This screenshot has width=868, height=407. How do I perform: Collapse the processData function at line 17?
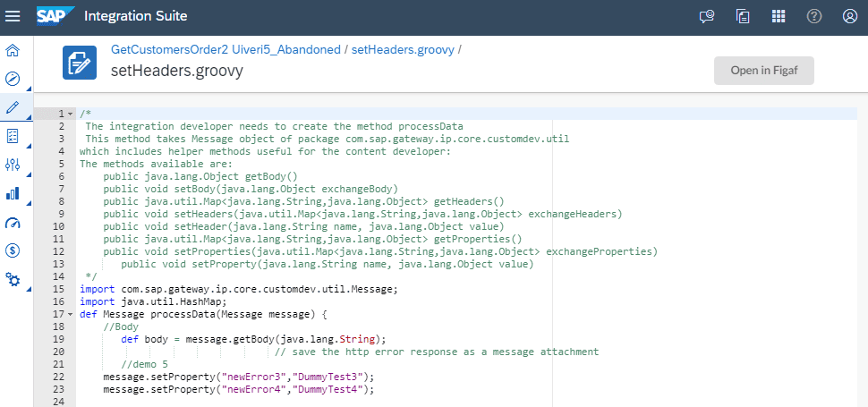tap(71, 315)
